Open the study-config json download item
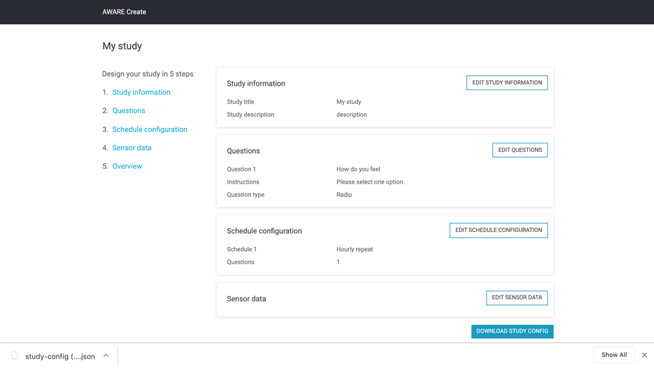654x368 pixels. point(60,356)
